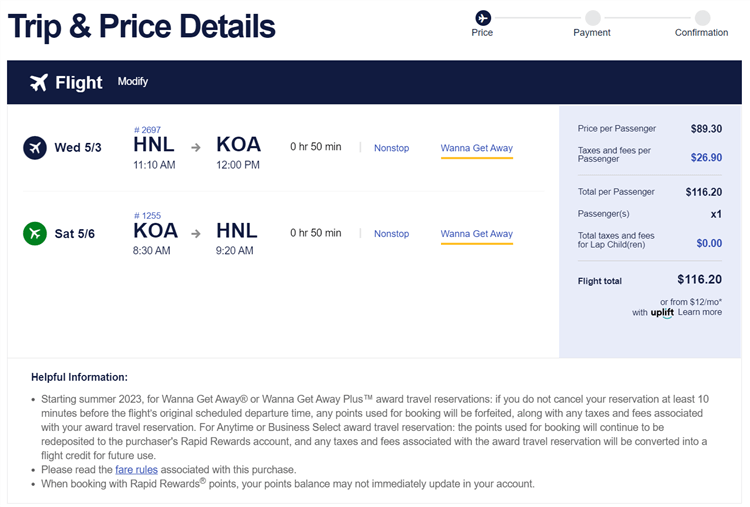
Task: Click the Payment step label
Action: [x=592, y=33]
